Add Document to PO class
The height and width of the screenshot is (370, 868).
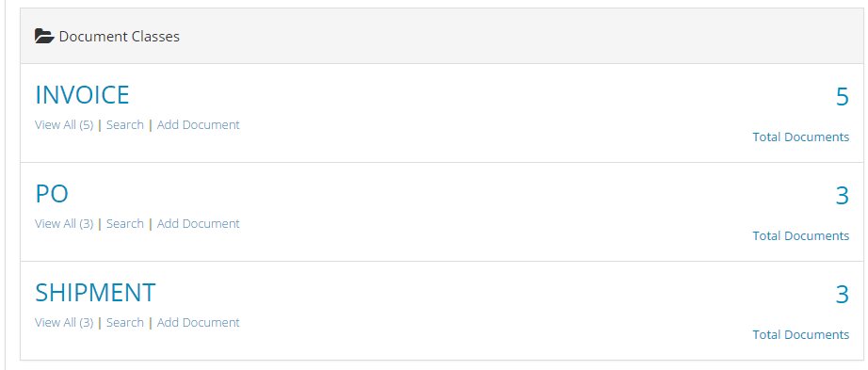point(199,223)
